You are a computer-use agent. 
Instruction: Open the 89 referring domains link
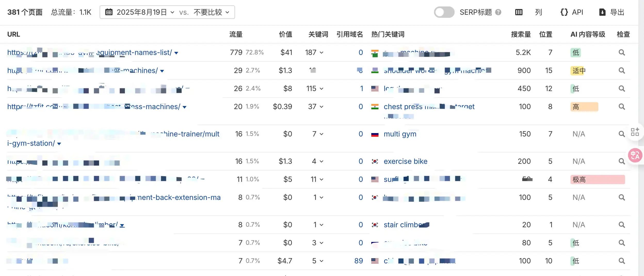[358, 261]
